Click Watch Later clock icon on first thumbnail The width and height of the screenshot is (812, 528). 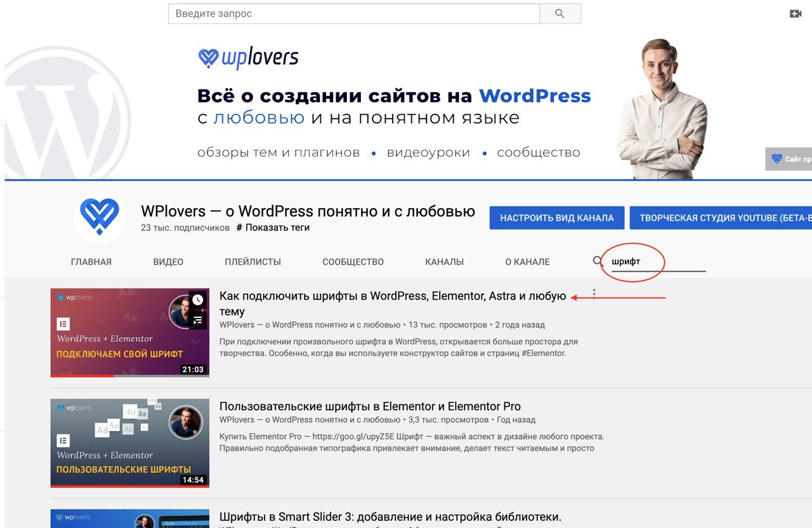coord(198,300)
